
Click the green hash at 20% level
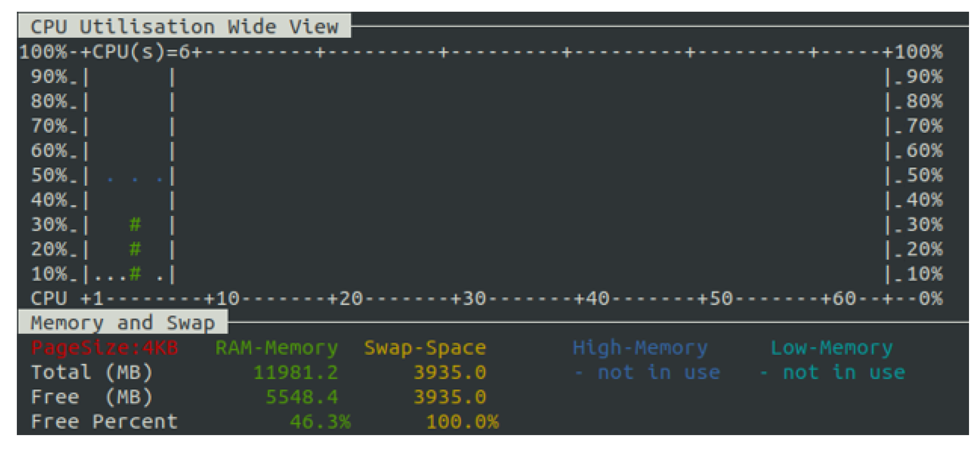tap(135, 250)
